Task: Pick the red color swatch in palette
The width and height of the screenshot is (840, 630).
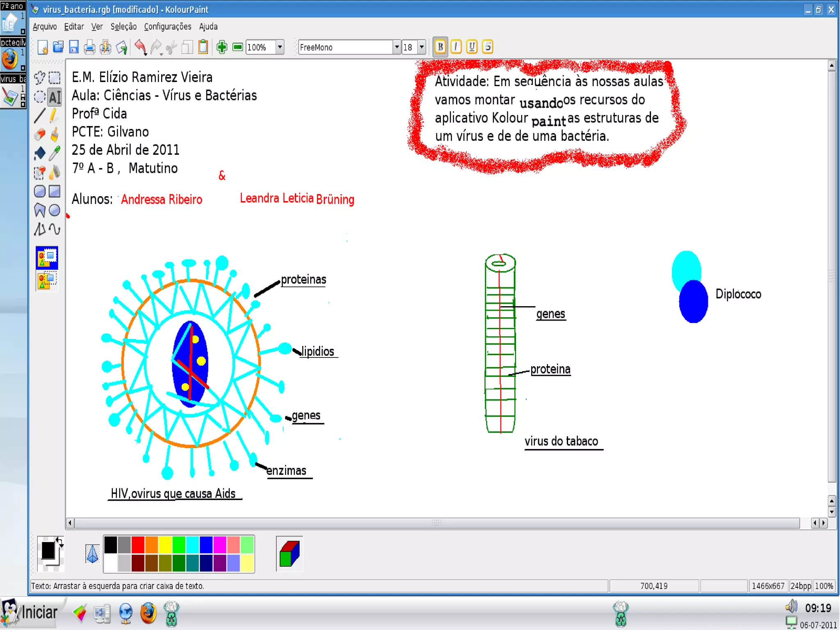Action: (138, 545)
